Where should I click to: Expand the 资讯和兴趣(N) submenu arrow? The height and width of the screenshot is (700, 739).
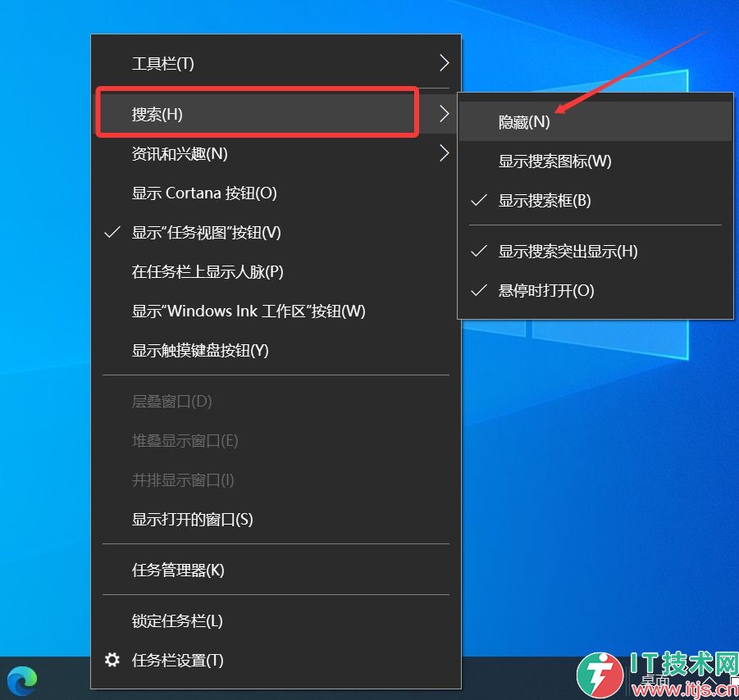444,153
